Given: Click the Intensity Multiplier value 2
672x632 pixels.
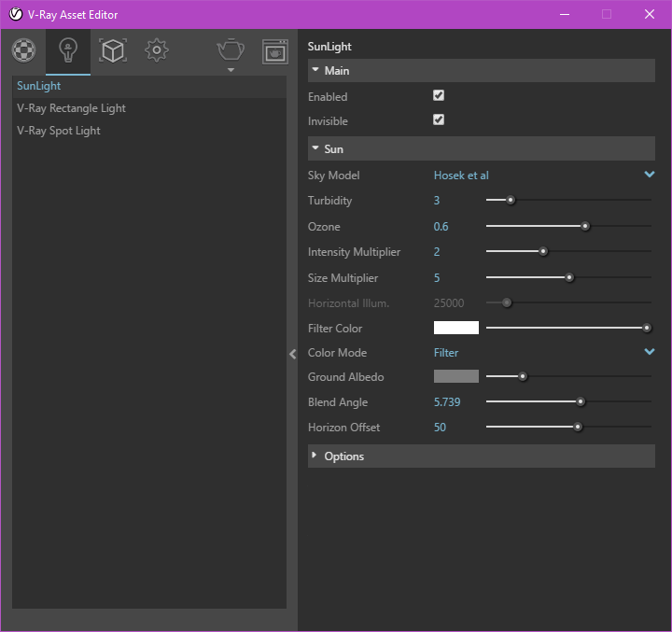Looking at the screenshot, I should tap(437, 252).
